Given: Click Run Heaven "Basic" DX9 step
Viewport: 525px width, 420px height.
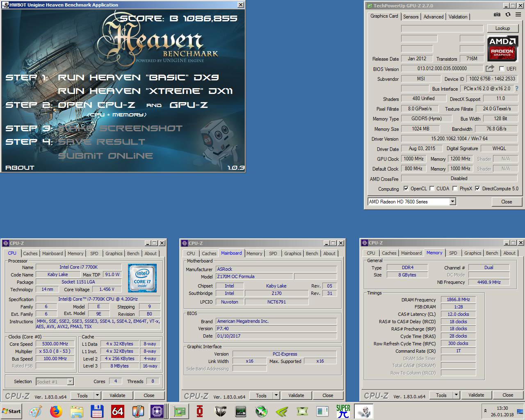Looking at the screenshot, I should pos(138,77).
